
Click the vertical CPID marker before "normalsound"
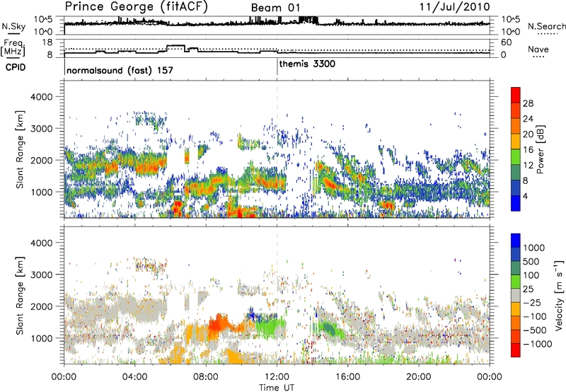(x=64, y=67)
